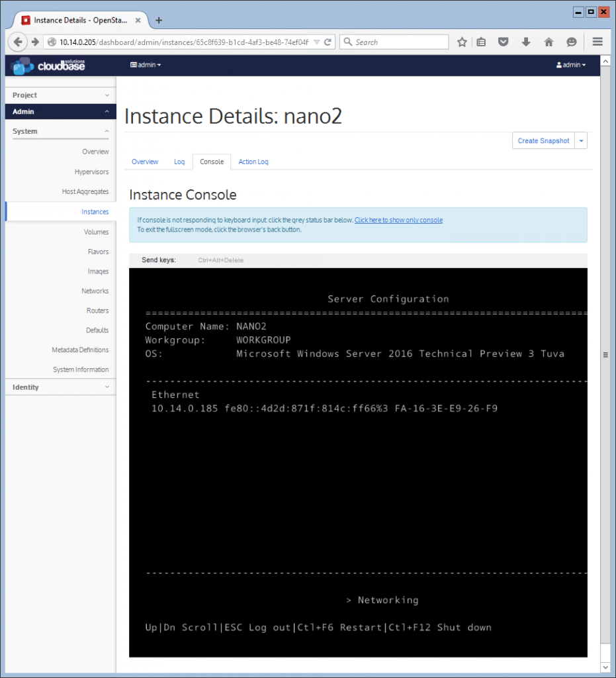The width and height of the screenshot is (616, 678).
Task: Save page with the Pocket icon
Action: click(503, 41)
